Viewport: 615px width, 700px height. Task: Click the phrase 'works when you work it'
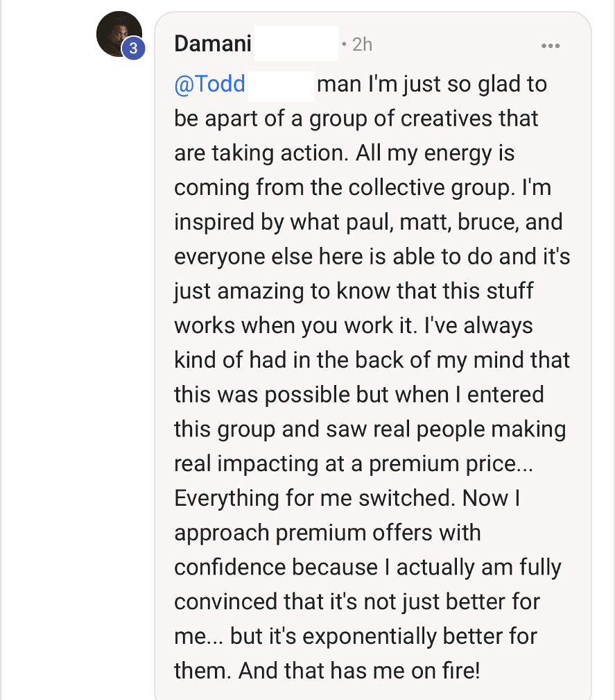tap(293, 325)
